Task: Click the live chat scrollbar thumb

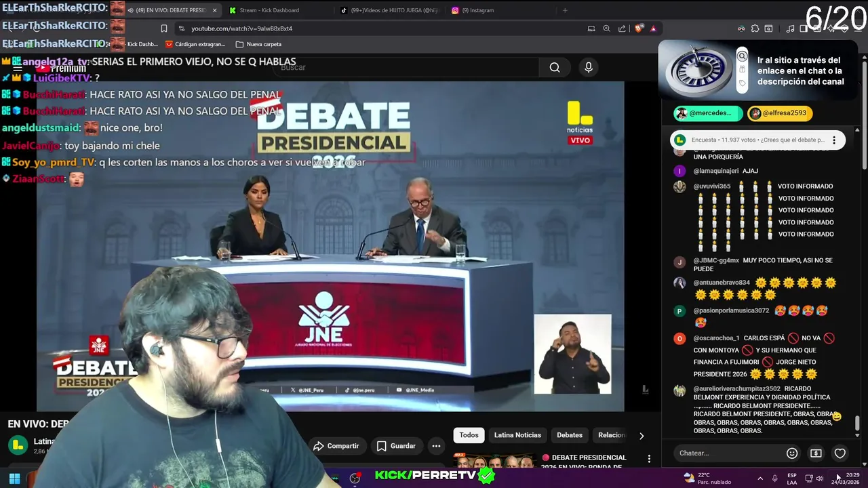Action: click(856, 423)
